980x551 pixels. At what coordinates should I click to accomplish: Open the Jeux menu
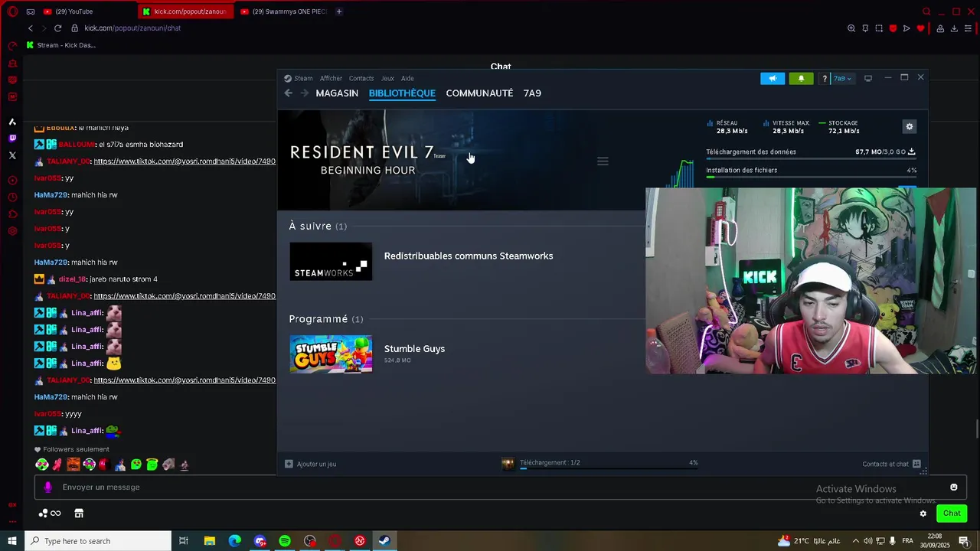click(387, 78)
